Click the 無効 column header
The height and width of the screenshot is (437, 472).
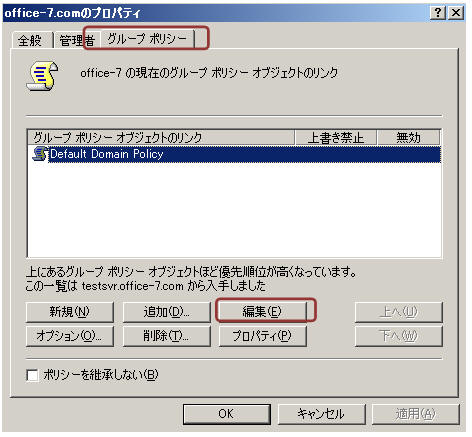(x=408, y=137)
